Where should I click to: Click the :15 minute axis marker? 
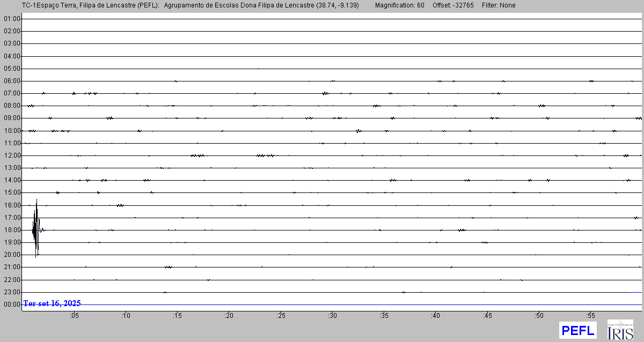tap(177, 316)
